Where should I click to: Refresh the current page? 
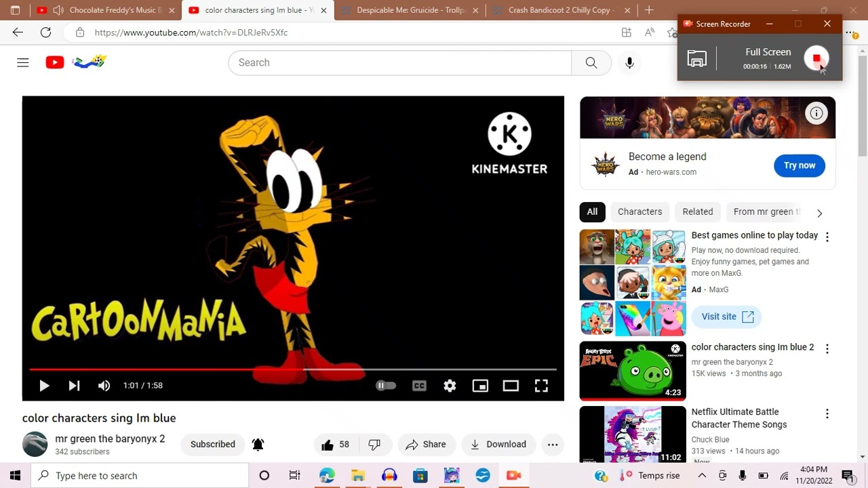tap(45, 33)
